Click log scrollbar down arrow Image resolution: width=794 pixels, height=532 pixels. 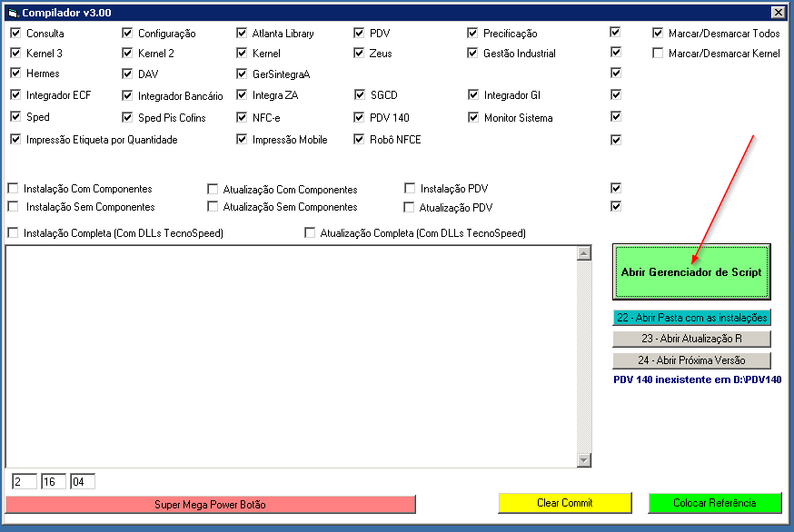pos(584,459)
